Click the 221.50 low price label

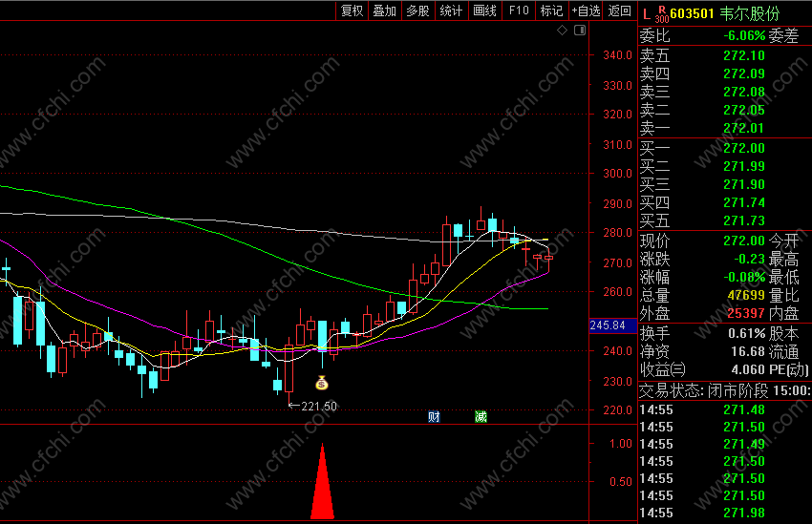(318, 406)
